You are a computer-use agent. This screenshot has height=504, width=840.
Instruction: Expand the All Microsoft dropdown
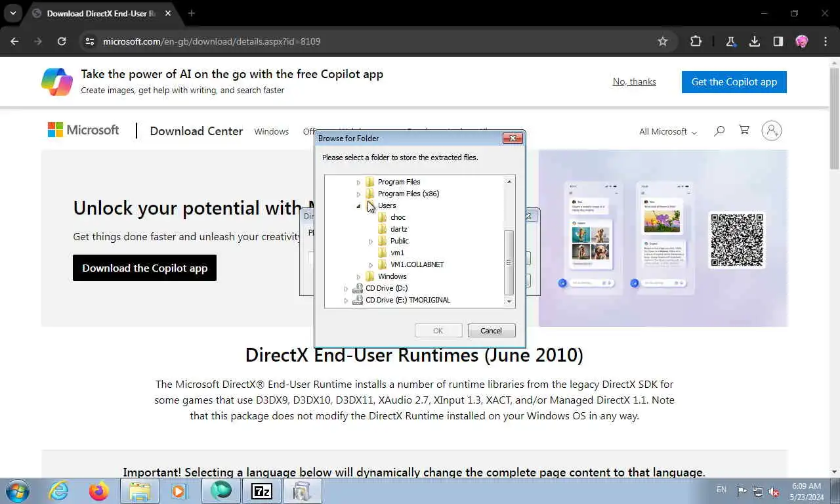(x=668, y=131)
